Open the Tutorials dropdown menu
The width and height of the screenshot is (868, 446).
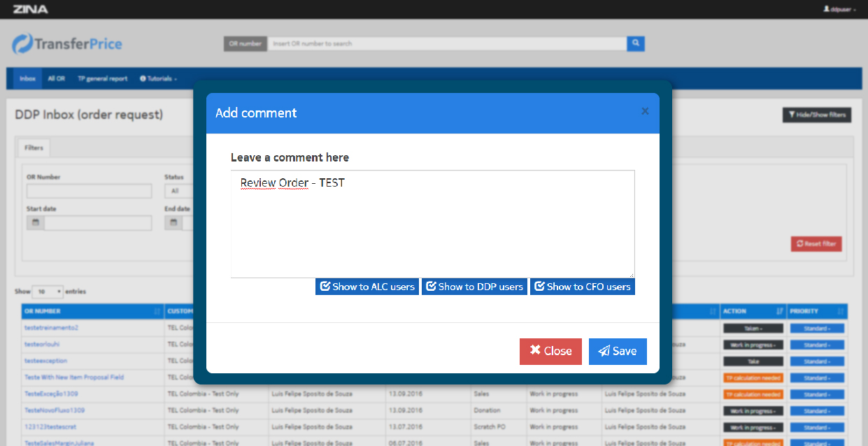tap(158, 78)
